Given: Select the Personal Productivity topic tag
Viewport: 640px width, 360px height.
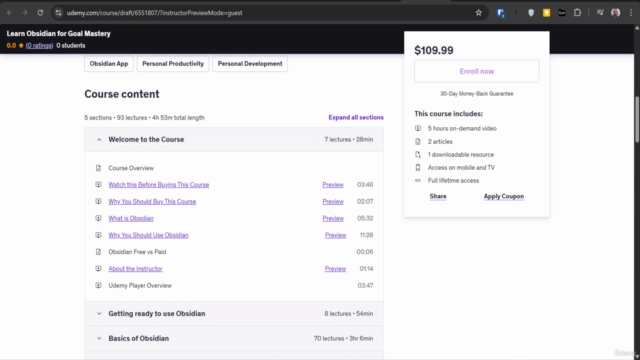Looking at the screenshot, I should [173, 64].
